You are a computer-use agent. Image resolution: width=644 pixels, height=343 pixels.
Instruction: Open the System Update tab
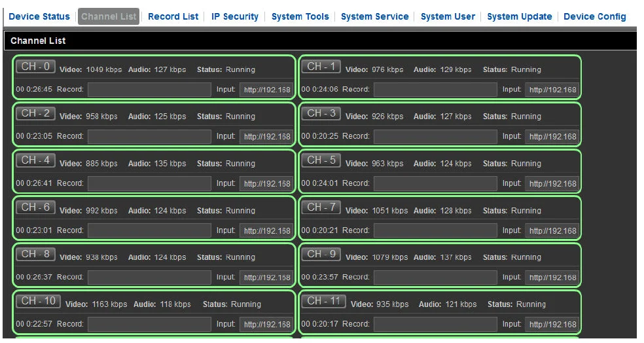pos(519,16)
